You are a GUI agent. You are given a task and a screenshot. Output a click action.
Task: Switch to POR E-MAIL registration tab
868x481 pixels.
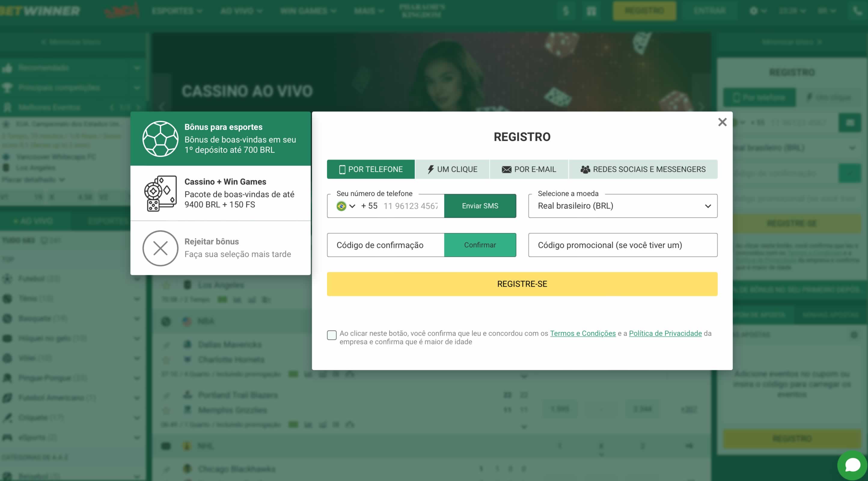(529, 169)
